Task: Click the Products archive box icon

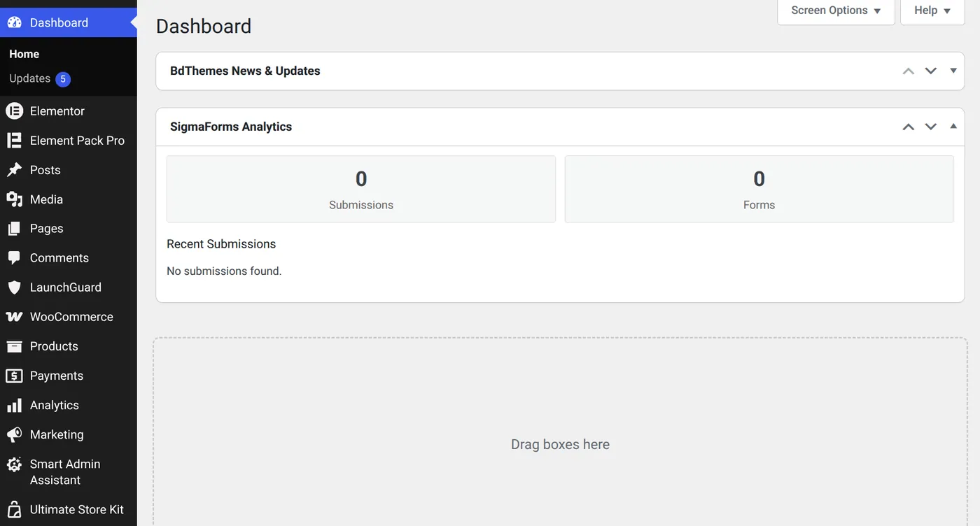Action: [x=14, y=346]
